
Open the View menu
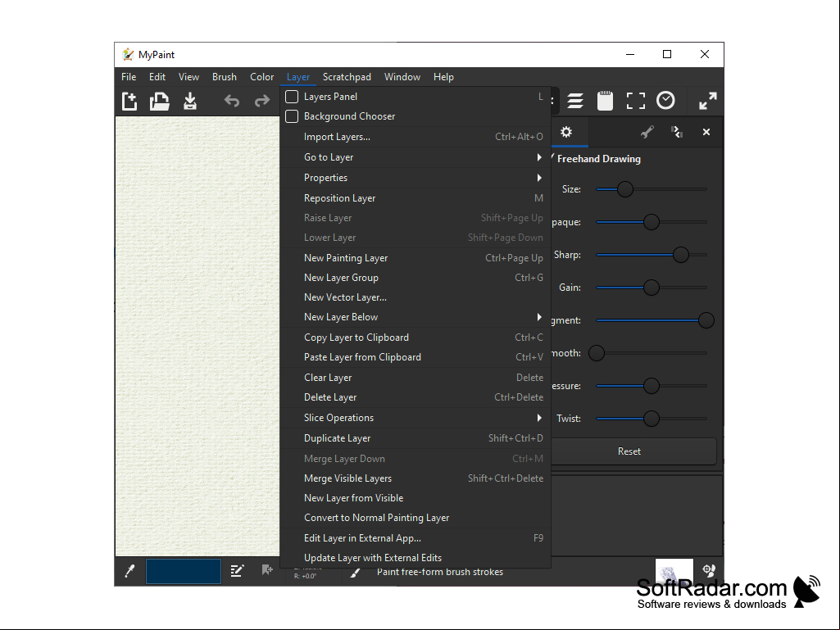click(188, 77)
